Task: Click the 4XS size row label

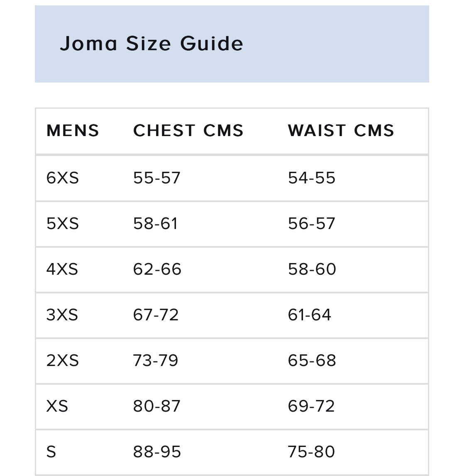Action: click(62, 269)
